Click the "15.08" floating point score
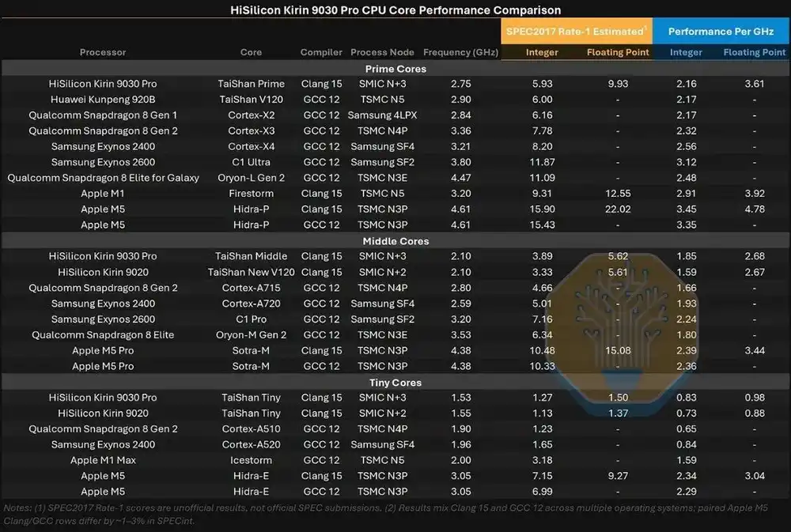 (618, 350)
